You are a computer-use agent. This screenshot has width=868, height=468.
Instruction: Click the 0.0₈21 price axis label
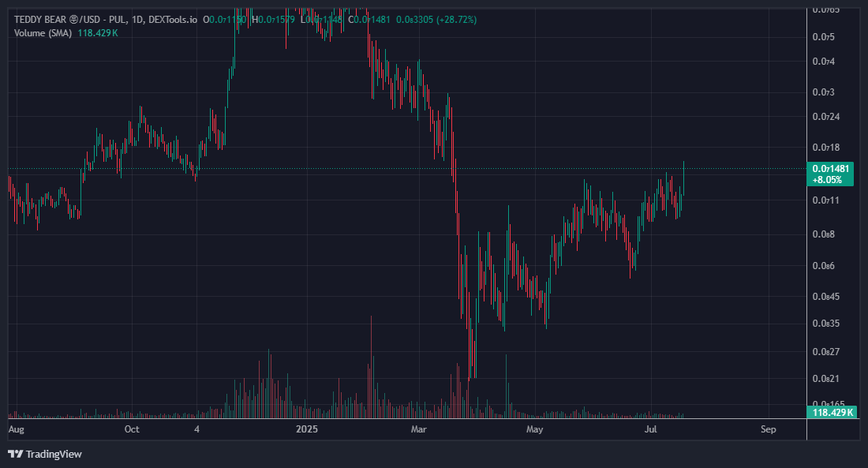coord(826,379)
